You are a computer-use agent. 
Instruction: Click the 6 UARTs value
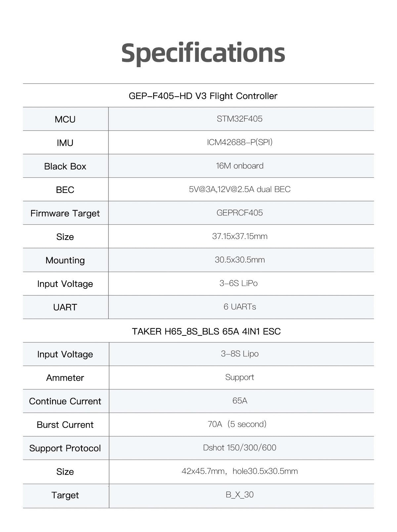240,307
